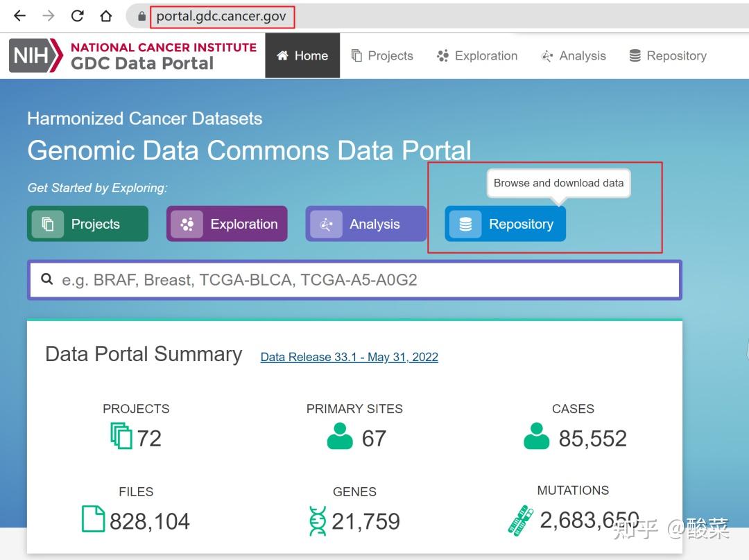Viewport: 749px width, 560px height.
Task: Click the green Projects count icon
Action: [x=121, y=437]
